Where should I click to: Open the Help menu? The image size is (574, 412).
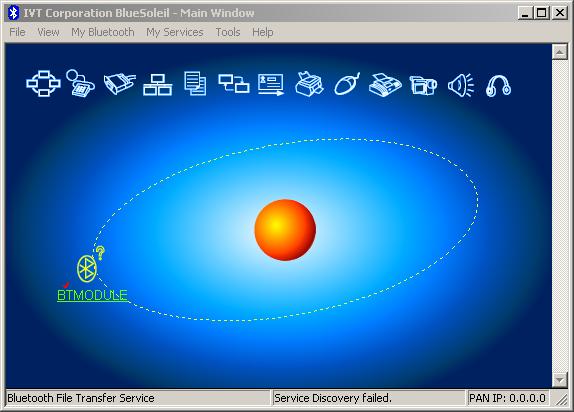(262, 32)
